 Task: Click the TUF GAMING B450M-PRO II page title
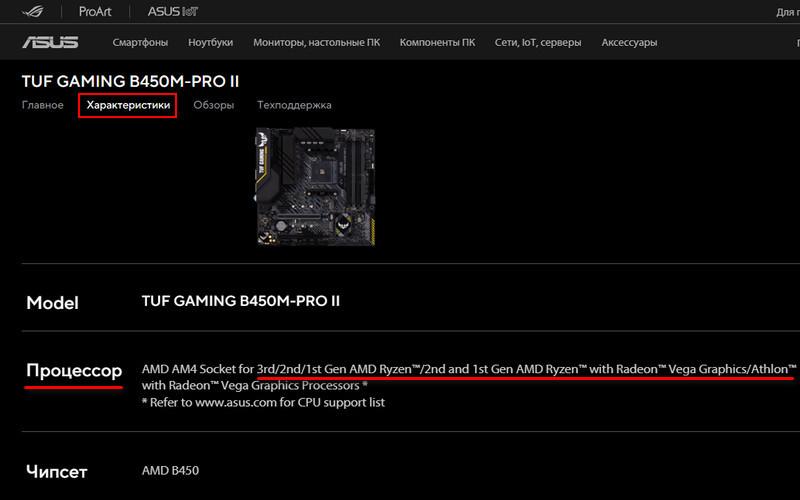pyautogui.click(x=130, y=82)
